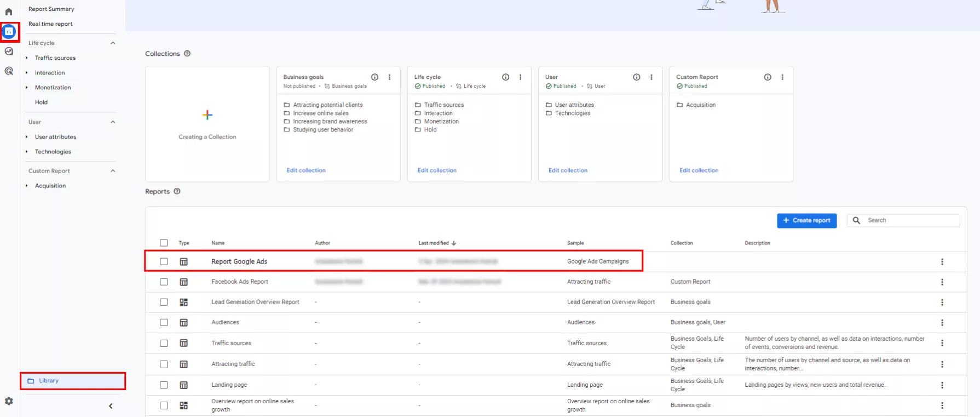980x417 pixels.
Task: Click Edit collection for Life cycle
Action: [x=437, y=170]
